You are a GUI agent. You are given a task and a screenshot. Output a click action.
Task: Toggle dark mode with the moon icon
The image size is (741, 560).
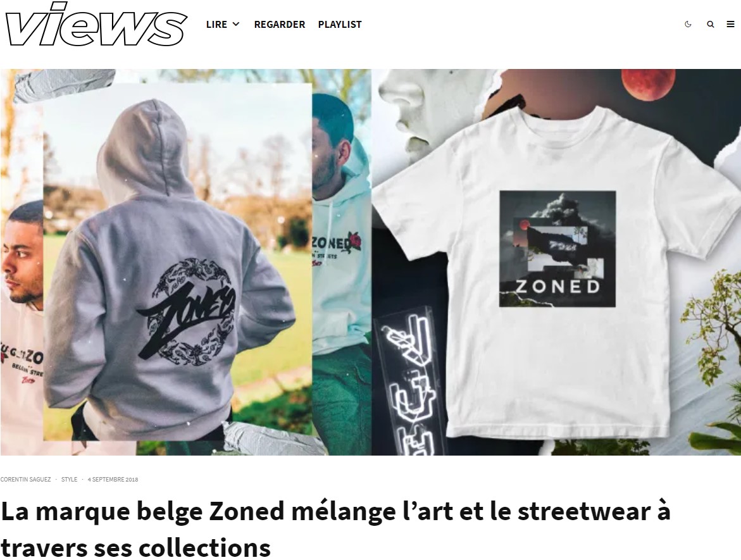coord(688,24)
